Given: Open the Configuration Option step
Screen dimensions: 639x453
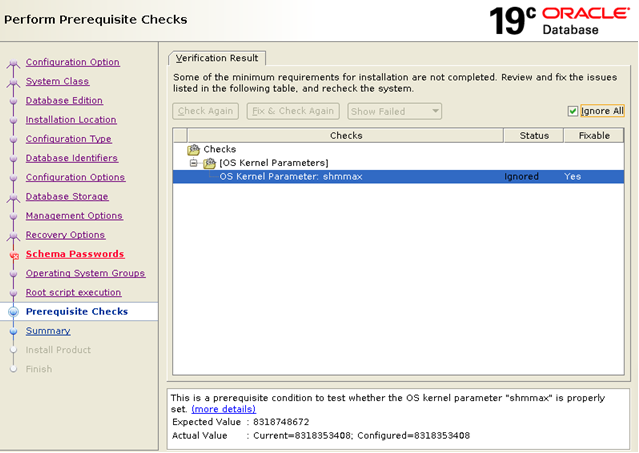Looking at the screenshot, I should coord(73,62).
